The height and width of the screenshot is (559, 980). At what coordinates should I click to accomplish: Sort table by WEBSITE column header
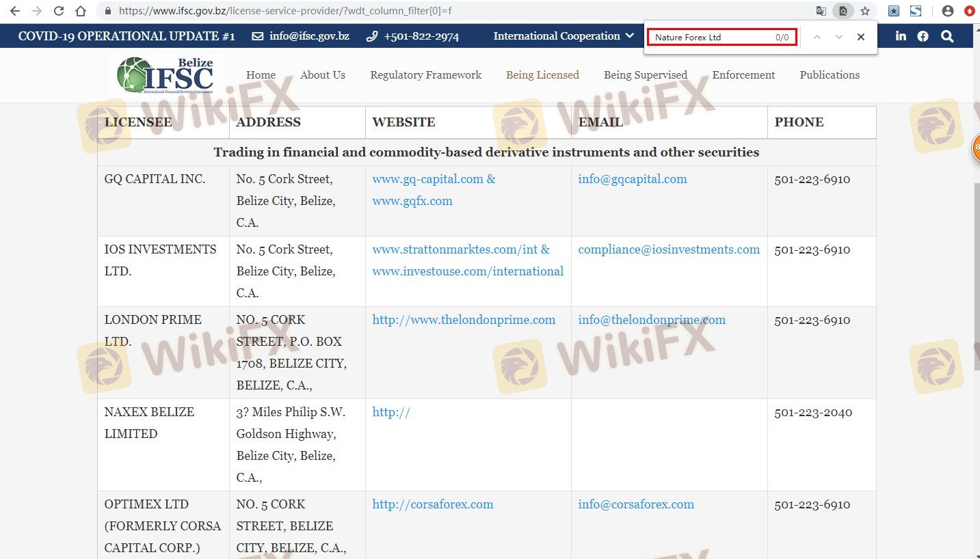(468, 122)
